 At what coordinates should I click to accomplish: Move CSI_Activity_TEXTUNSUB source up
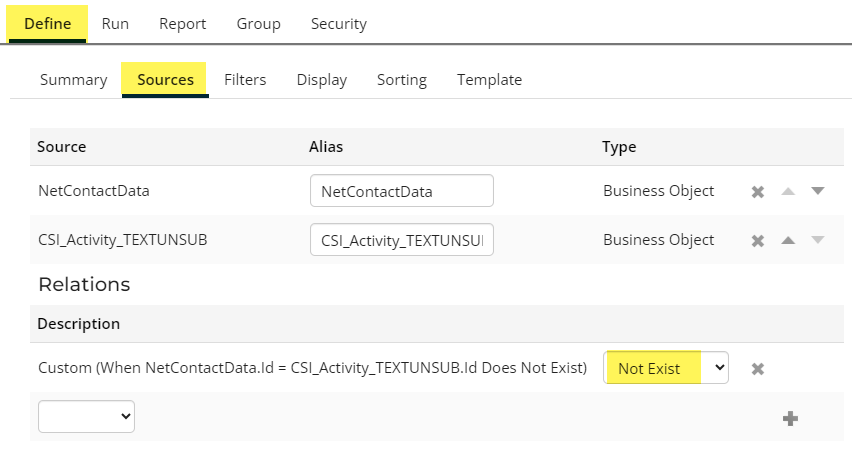(788, 240)
